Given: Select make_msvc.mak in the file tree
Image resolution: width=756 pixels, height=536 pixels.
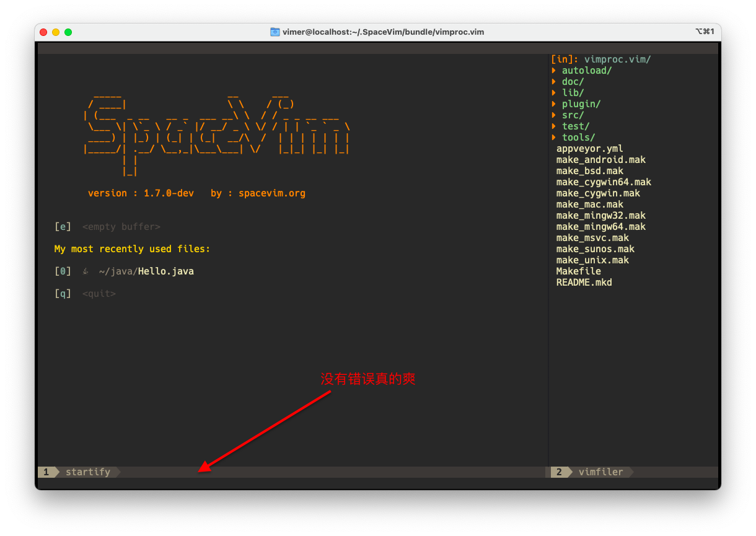Looking at the screenshot, I should (592, 238).
